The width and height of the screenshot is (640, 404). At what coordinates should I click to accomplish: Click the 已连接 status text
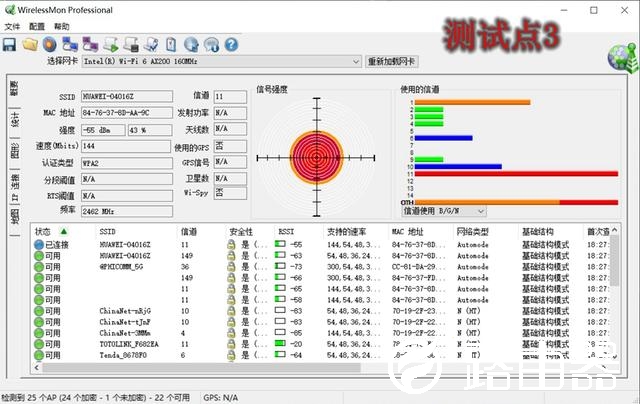57,245
